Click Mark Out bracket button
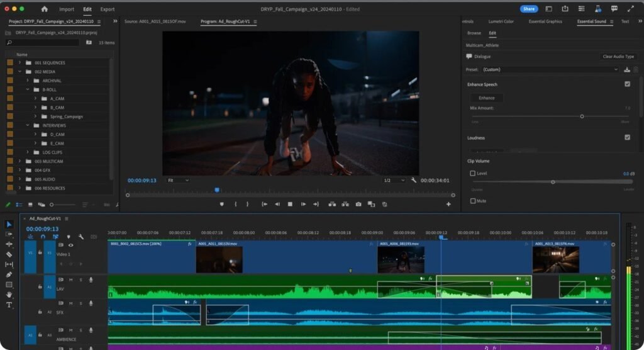Image resolution: width=644 pixels, height=350 pixels. coord(247,204)
